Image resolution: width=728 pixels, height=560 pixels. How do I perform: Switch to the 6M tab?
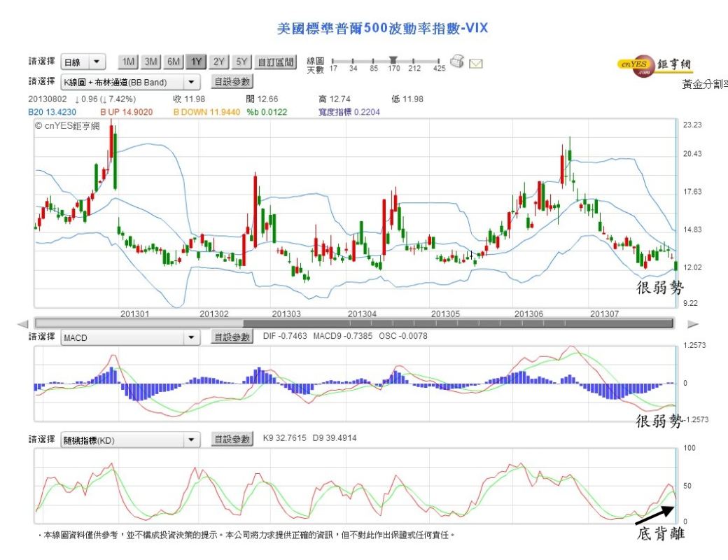[x=171, y=62]
